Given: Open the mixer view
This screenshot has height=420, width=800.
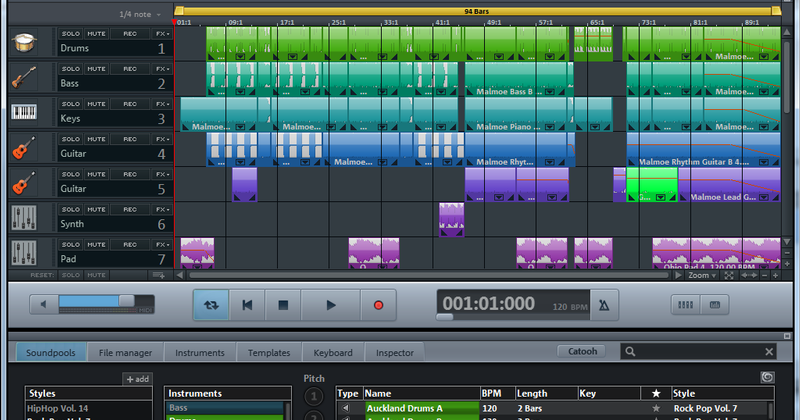Looking at the screenshot, I should coord(685,305).
